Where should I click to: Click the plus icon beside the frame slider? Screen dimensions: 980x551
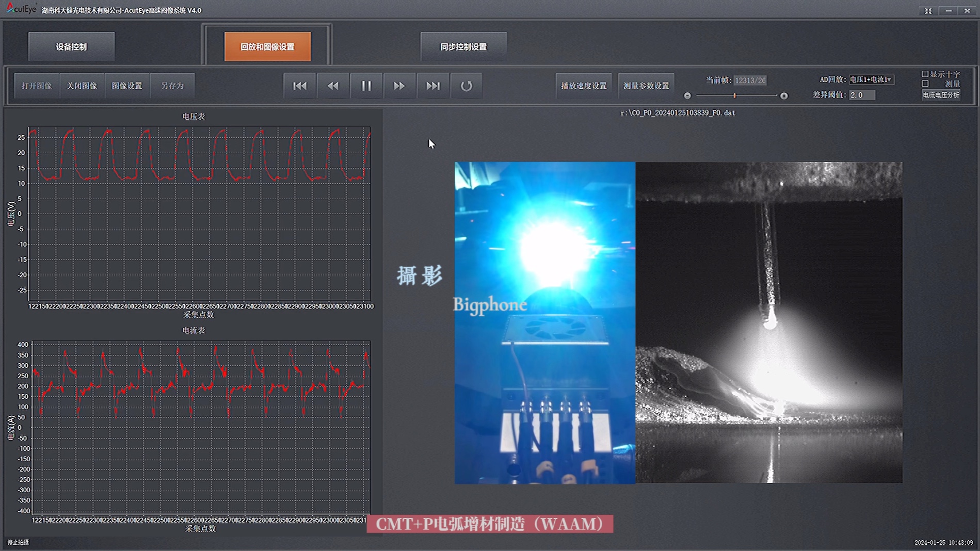(784, 95)
